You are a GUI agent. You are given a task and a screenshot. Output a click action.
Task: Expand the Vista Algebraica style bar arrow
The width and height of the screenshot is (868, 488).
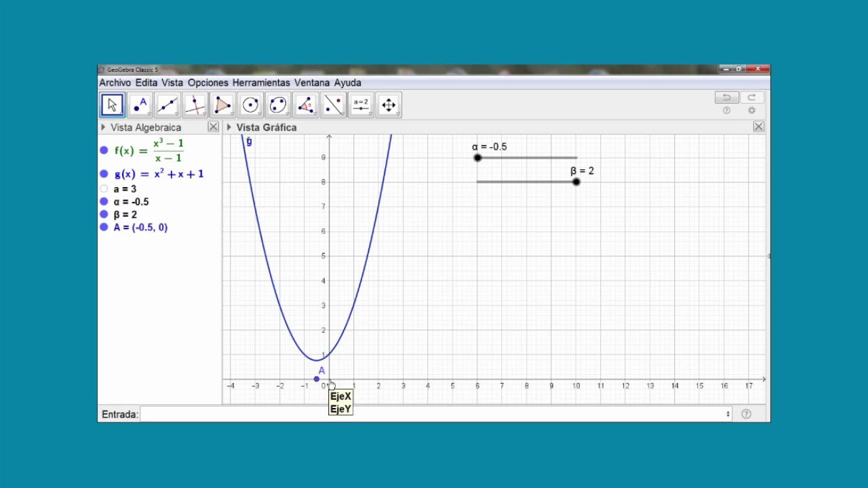tap(103, 127)
